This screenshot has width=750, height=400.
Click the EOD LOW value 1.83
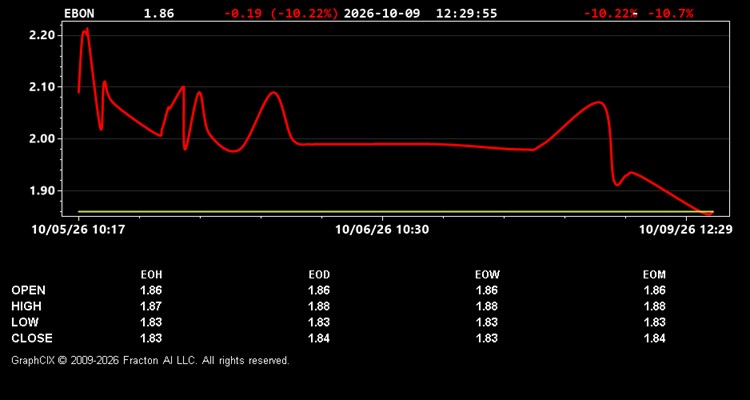[319, 322]
